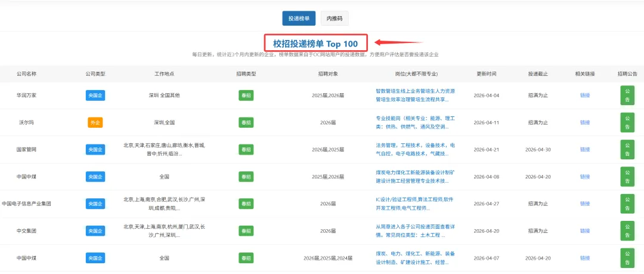Select the 中交集团 company name
The image size is (644, 274).
pos(27,231)
